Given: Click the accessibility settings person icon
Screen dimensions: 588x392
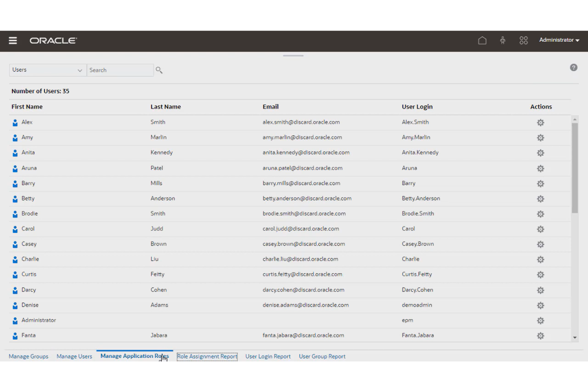Looking at the screenshot, I should coord(503,40).
